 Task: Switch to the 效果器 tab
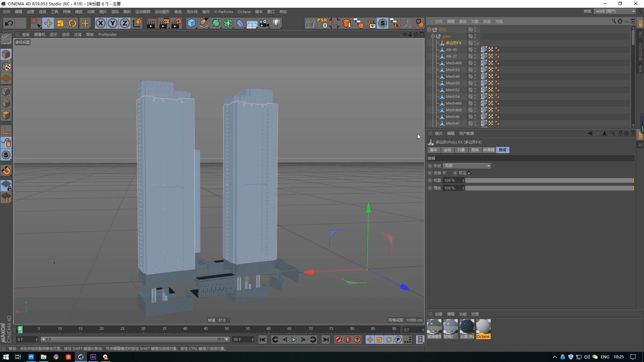coord(488,150)
